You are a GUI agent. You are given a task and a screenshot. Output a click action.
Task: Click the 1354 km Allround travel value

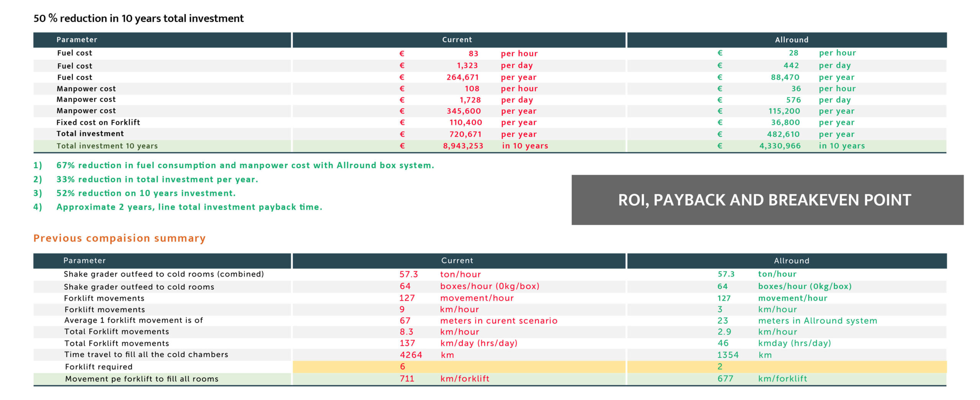[728, 355]
